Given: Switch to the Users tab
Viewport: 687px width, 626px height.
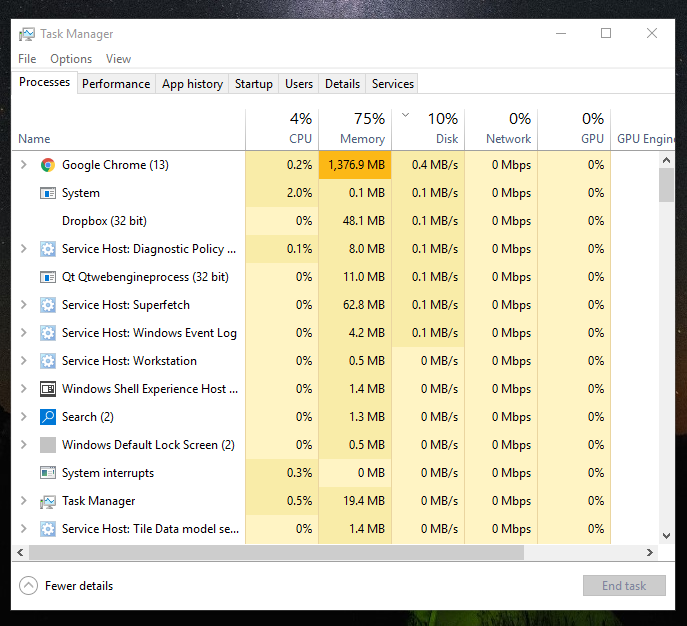Looking at the screenshot, I should click(x=299, y=84).
